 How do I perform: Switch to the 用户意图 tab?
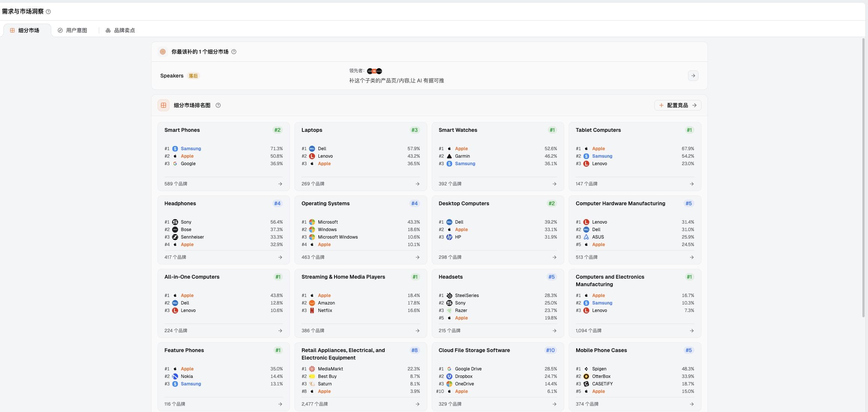(x=72, y=30)
